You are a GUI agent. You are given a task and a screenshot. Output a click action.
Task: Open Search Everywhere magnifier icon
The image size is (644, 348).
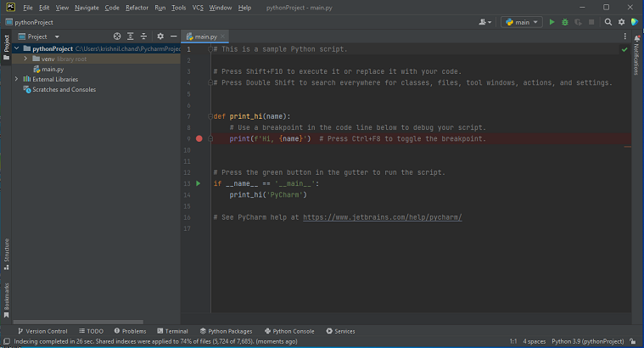click(x=608, y=22)
